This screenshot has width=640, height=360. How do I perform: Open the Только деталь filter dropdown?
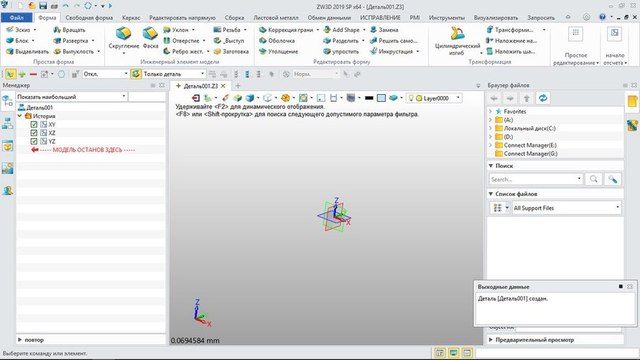coord(173,74)
